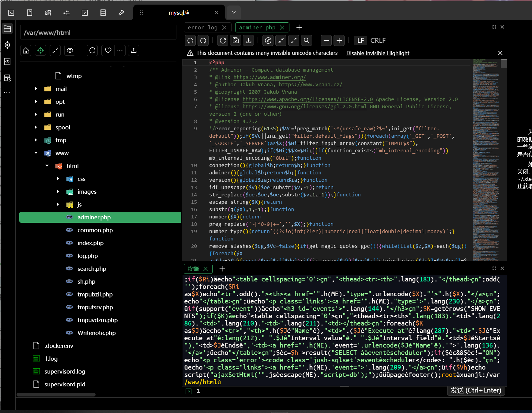Toggle hidden files with the eye icon
532x413 pixels.
point(70,50)
